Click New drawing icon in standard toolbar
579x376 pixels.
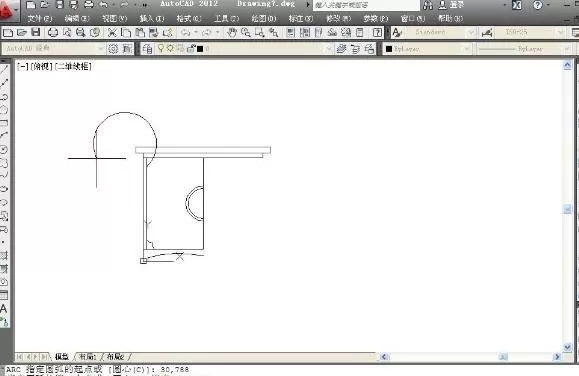8,33
